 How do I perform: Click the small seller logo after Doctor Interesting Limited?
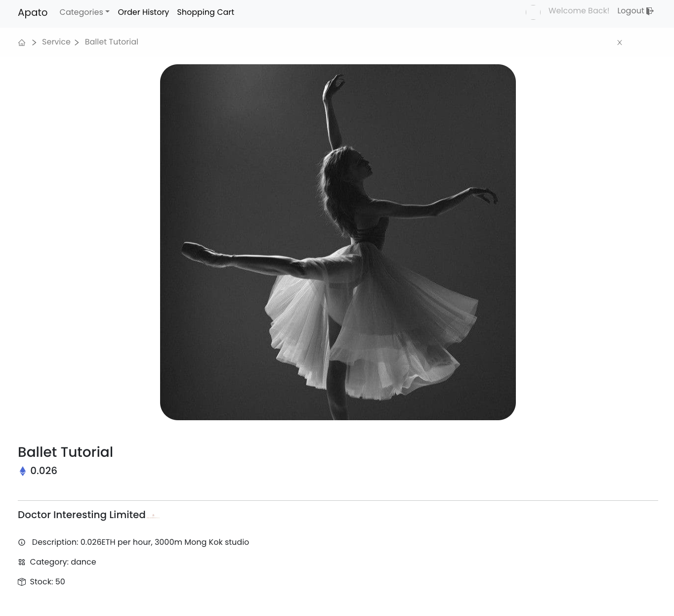click(x=153, y=516)
